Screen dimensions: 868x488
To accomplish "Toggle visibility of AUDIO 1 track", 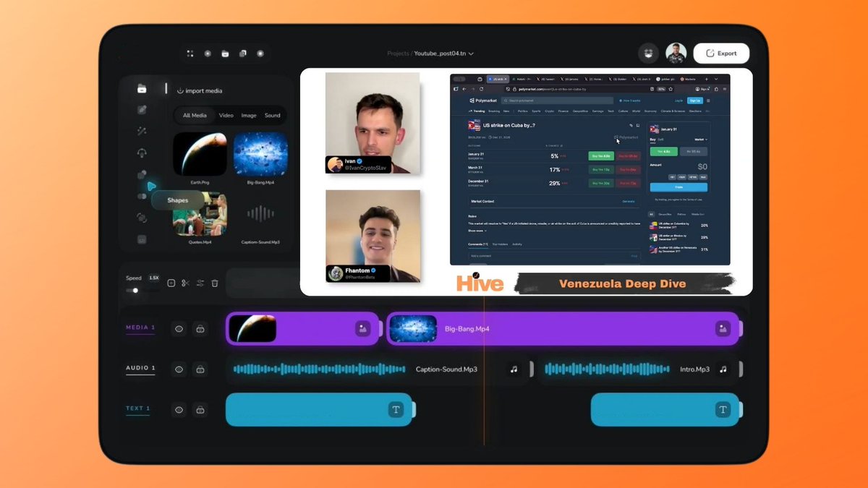I will pyautogui.click(x=179, y=369).
